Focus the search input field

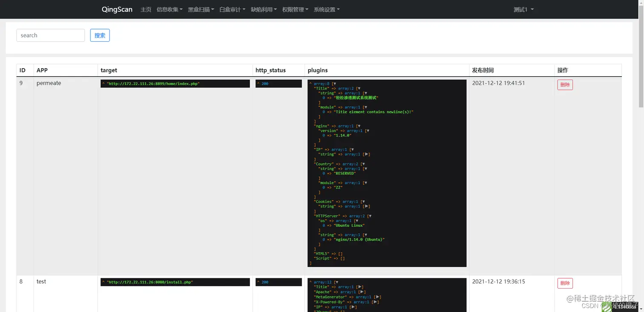51,35
